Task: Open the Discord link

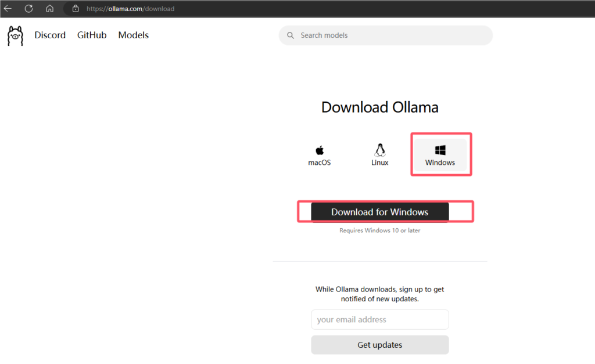Action: [x=50, y=35]
